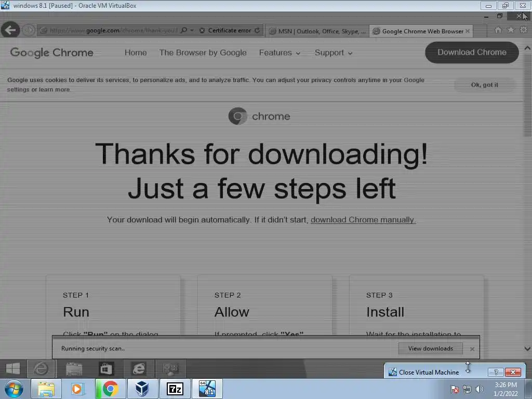Open the clock showing 3:26 PM
Image resolution: width=532 pixels, height=399 pixels.
coord(506,389)
